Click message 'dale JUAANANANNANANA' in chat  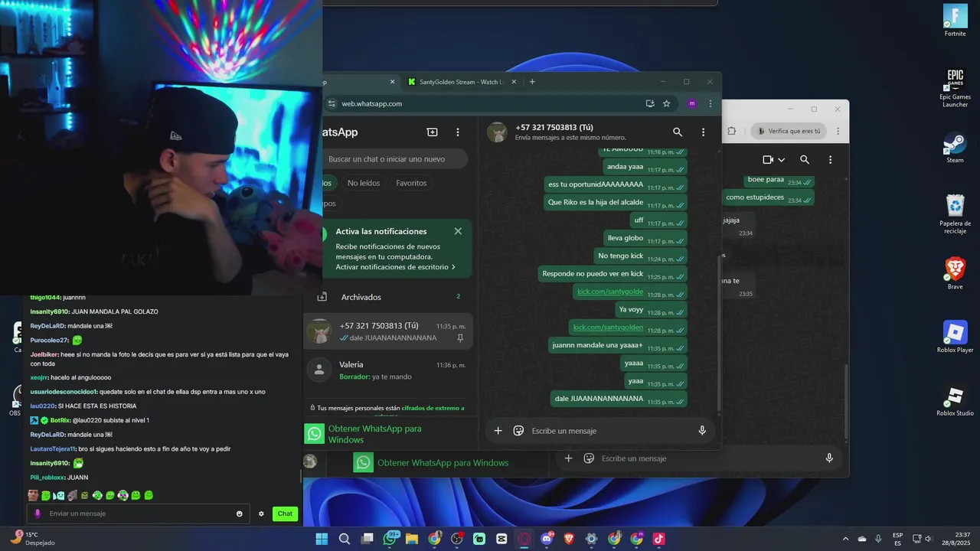tap(599, 399)
